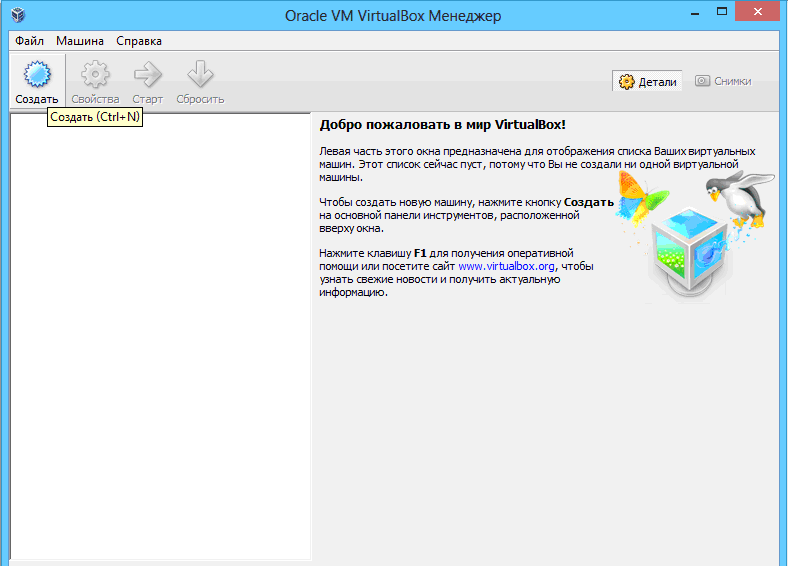Click the bold 'Создать' word in welcome text
The image size is (788, 566).
(588, 202)
